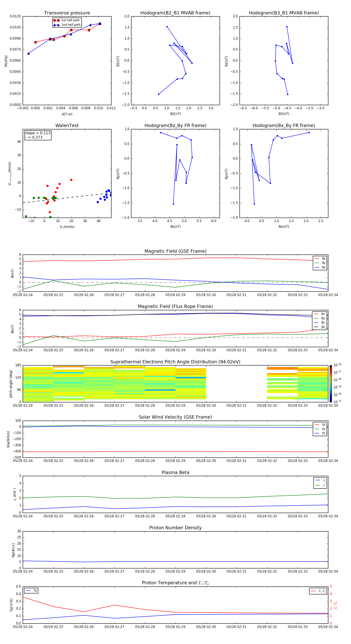Click the Bz legend entry in GSE panel
The height and width of the screenshot is (644, 351).
320,267
